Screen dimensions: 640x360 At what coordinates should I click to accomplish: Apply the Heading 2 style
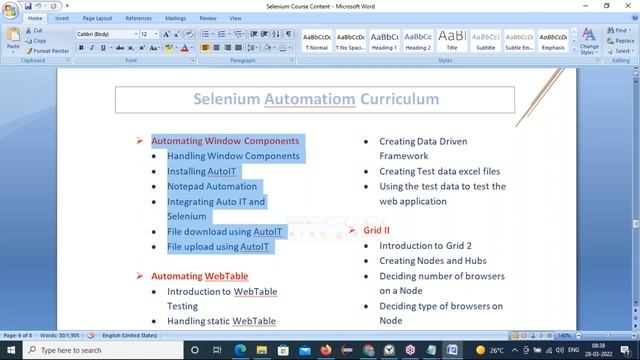point(418,41)
